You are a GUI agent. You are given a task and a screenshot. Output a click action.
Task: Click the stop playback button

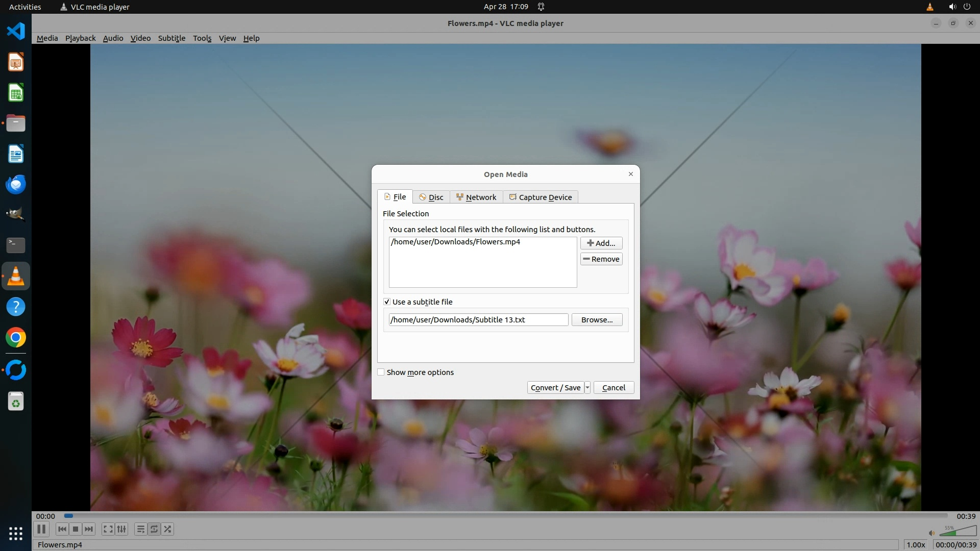click(76, 529)
